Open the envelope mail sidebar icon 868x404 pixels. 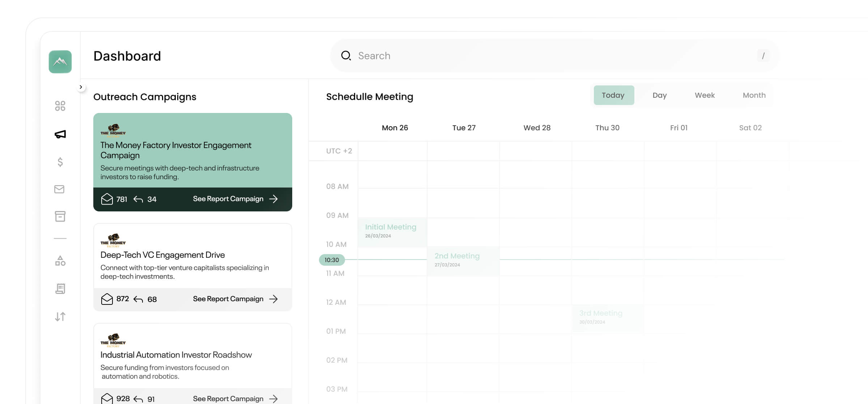coord(59,189)
